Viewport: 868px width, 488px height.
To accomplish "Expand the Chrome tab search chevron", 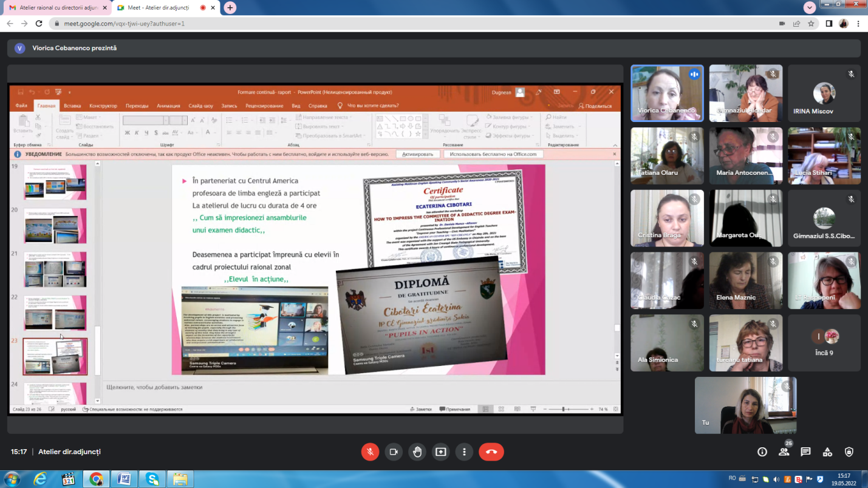I will click(x=809, y=7).
